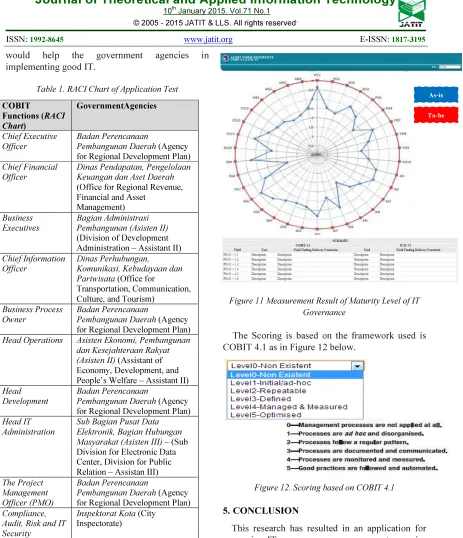Click the radar chart of maturity levels

(x=317, y=154)
